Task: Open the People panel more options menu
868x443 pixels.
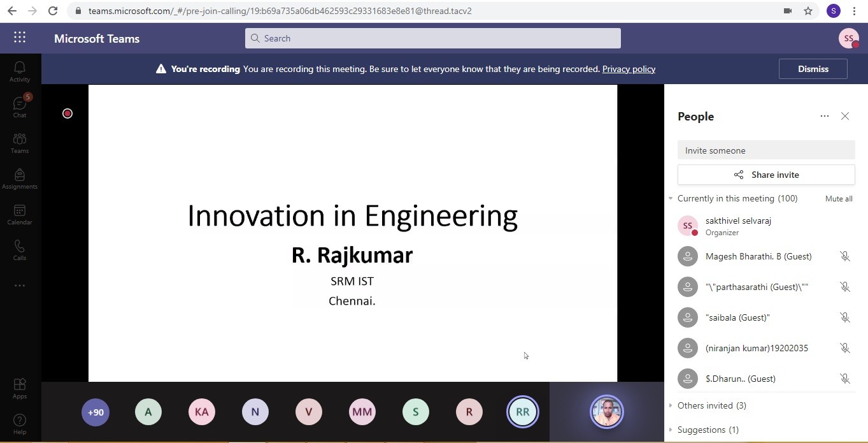Action: (x=825, y=116)
